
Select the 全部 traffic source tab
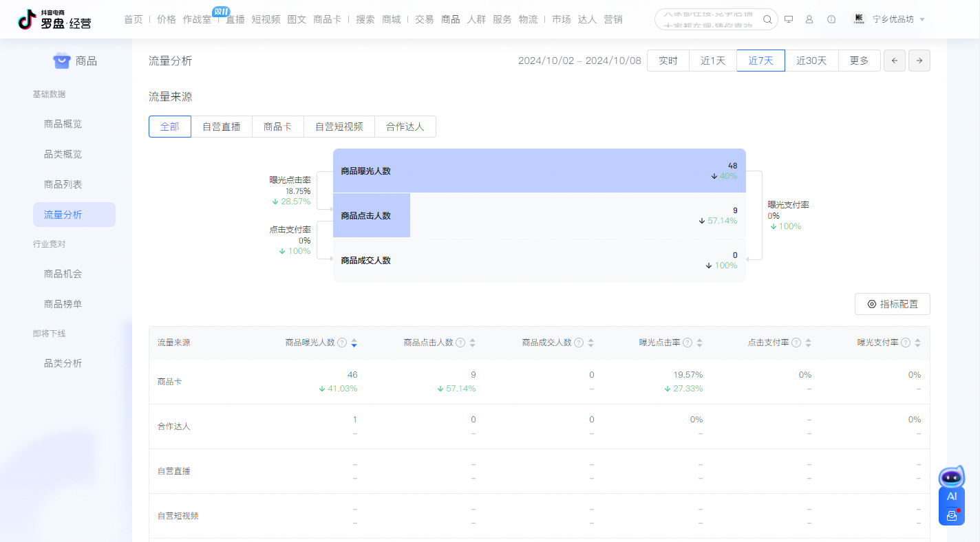tap(170, 127)
